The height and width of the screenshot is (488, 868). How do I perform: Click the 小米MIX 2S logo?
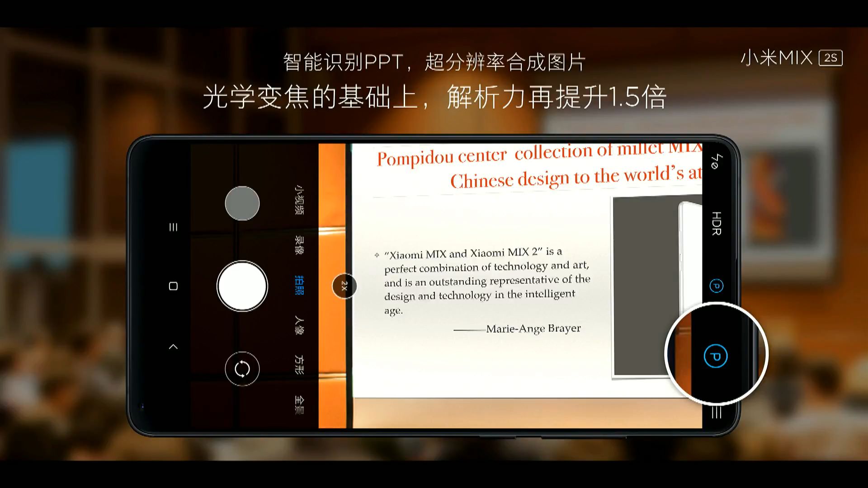coord(791,58)
